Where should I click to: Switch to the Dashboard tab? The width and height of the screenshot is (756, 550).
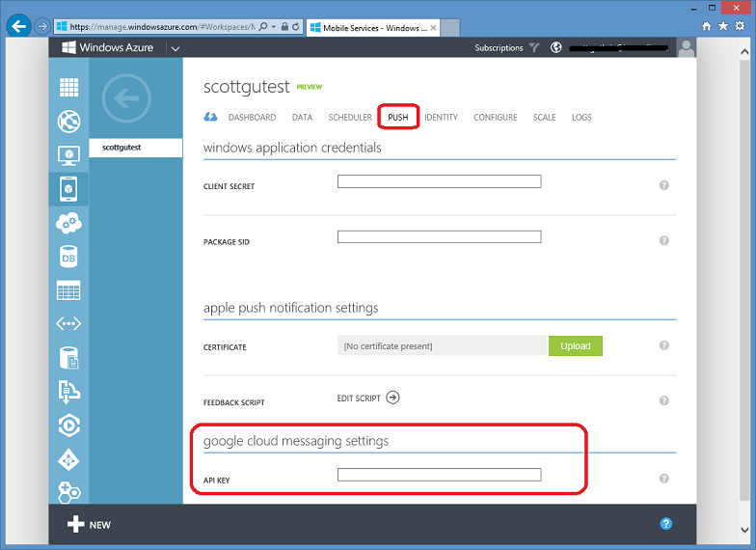click(x=253, y=118)
